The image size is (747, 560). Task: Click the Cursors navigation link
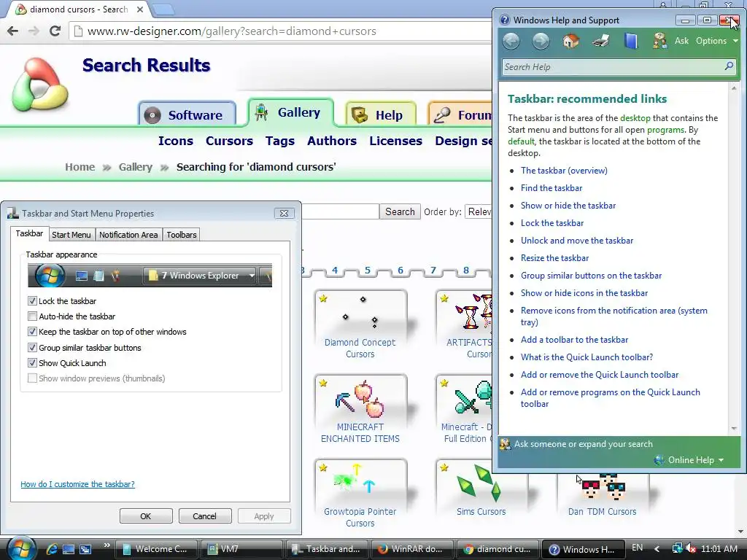(229, 141)
